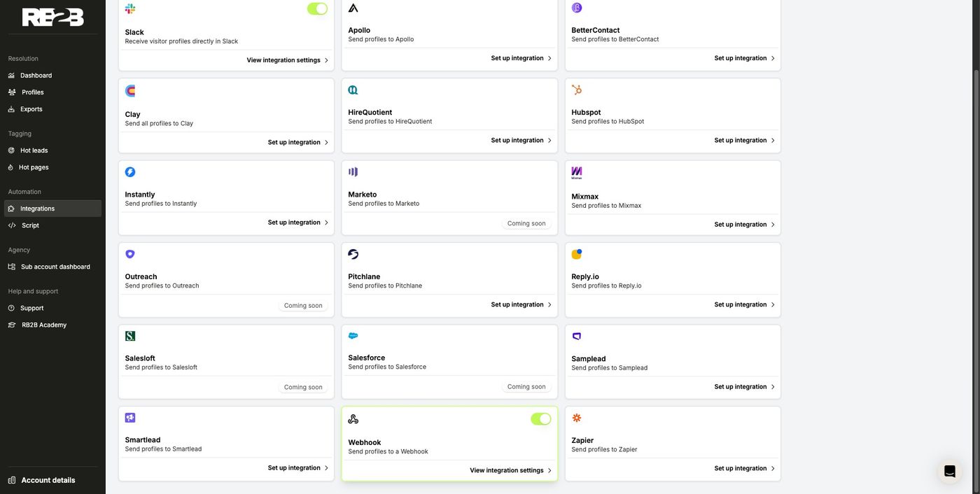Click 'Receive visitor profiles directly in Slack' text
980x494 pixels.
tap(181, 41)
